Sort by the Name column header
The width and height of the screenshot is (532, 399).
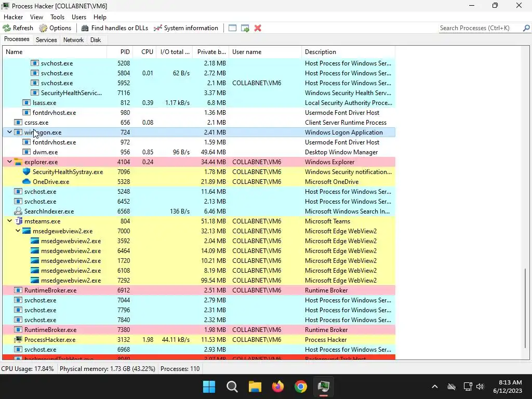coord(55,52)
